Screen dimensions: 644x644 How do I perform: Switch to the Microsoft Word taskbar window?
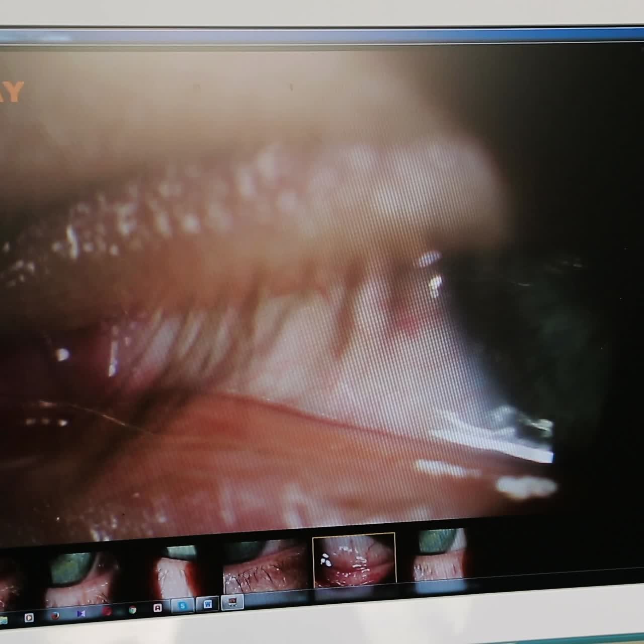(207, 604)
